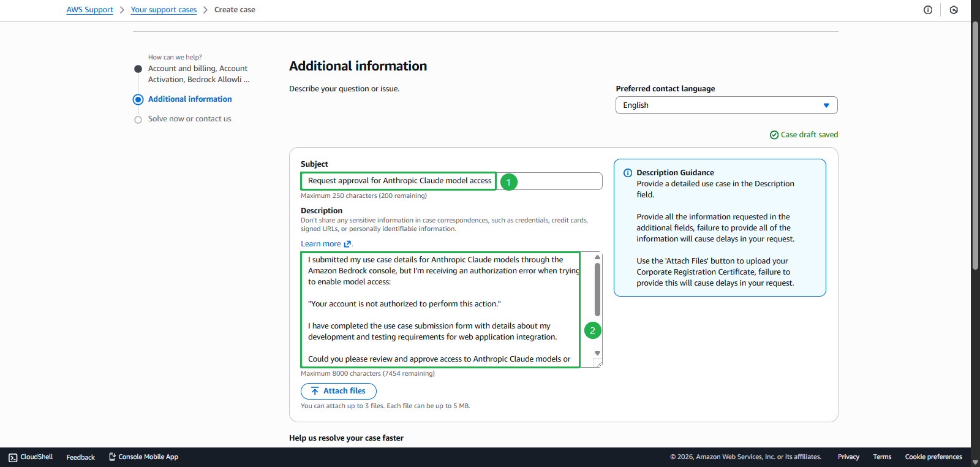The width and height of the screenshot is (980, 467).
Task: Open CloudShell from the footer icon
Action: (13, 457)
